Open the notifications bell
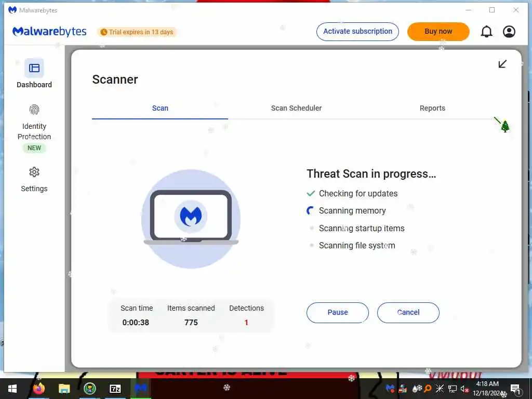Image resolution: width=532 pixels, height=399 pixels. pos(486,32)
